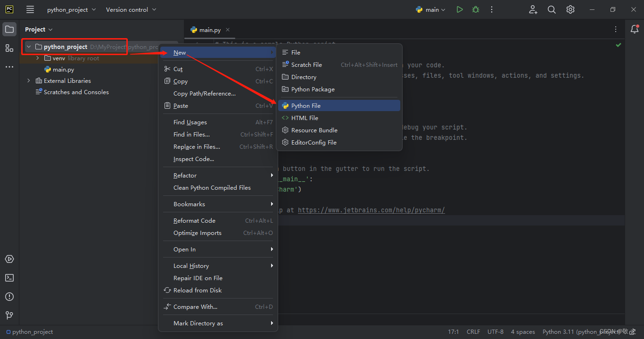Open the Notifications bell icon
This screenshot has width=644, height=339.
[635, 29]
